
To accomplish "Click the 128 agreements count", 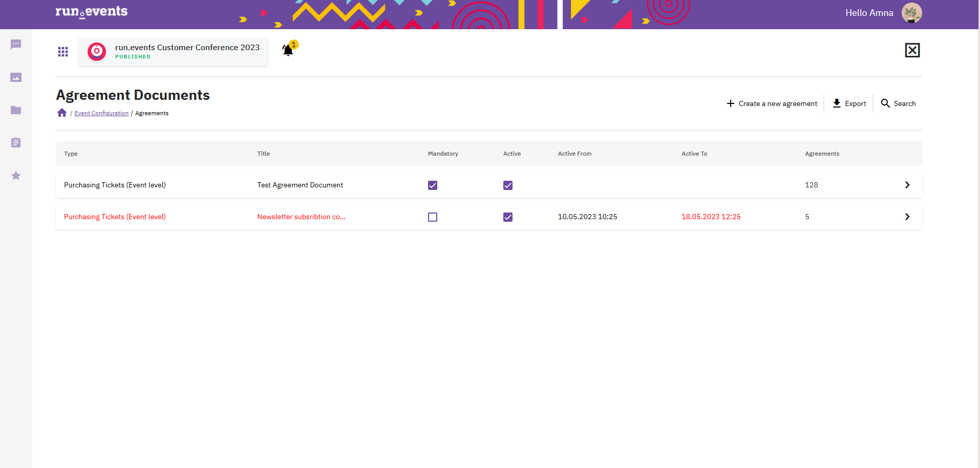I will pyautogui.click(x=812, y=185).
